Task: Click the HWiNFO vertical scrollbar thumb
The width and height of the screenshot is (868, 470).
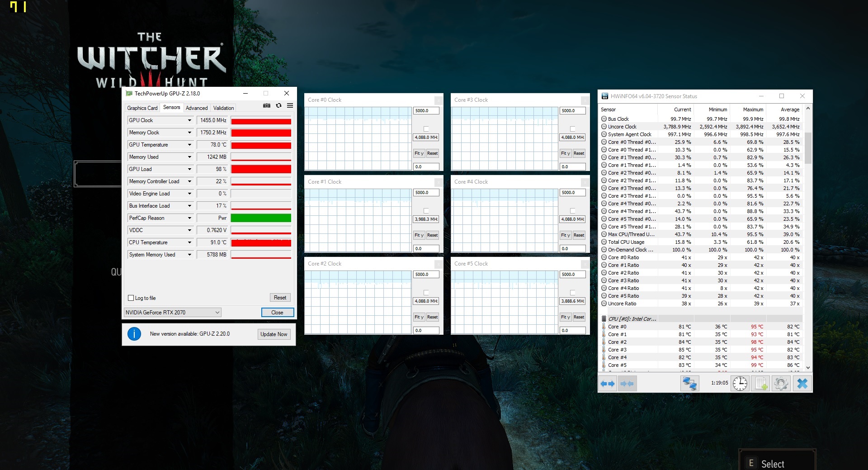Action: pos(808,148)
